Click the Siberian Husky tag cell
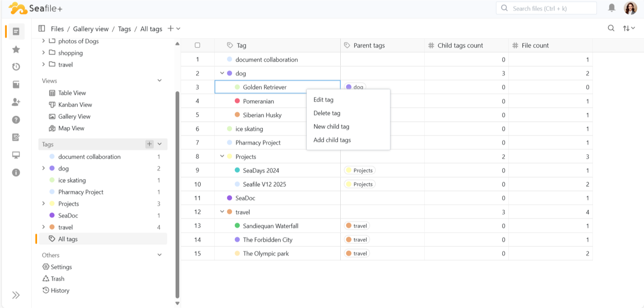 pyautogui.click(x=277, y=115)
